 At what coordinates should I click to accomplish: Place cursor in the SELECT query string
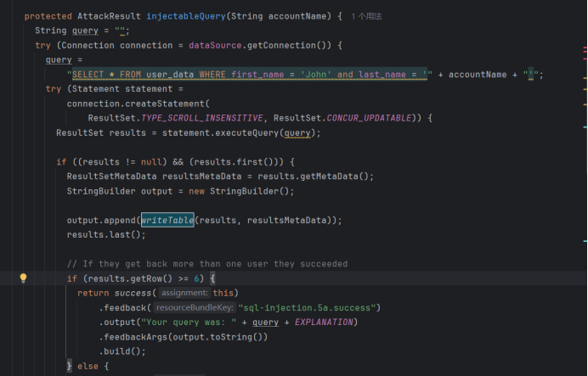point(246,75)
